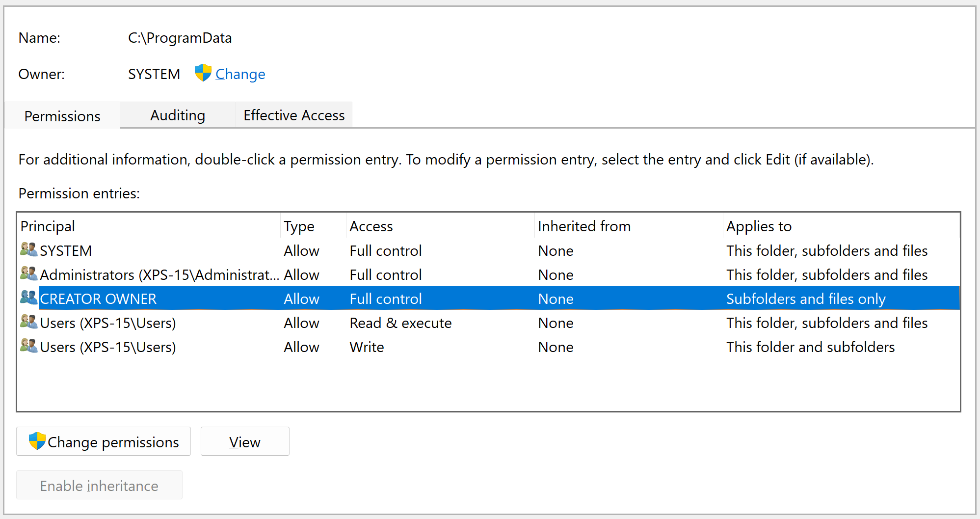
Task: Click the Inherited from column header
Action: 584,226
